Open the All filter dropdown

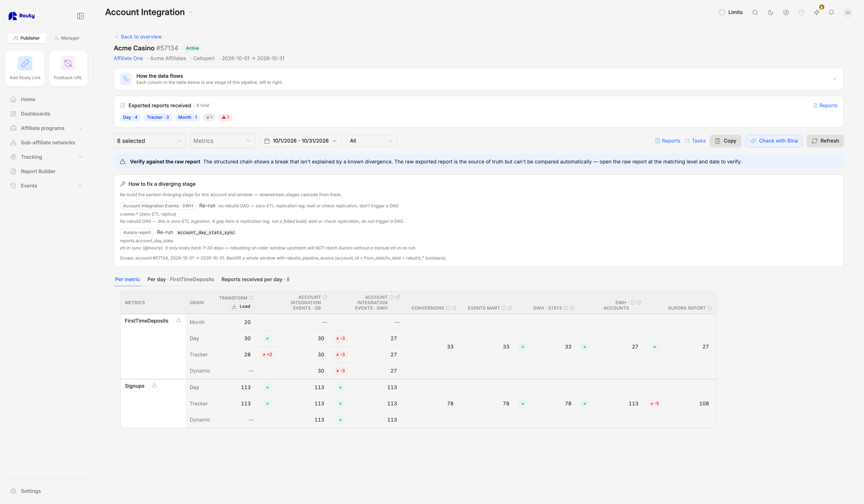(372, 141)
